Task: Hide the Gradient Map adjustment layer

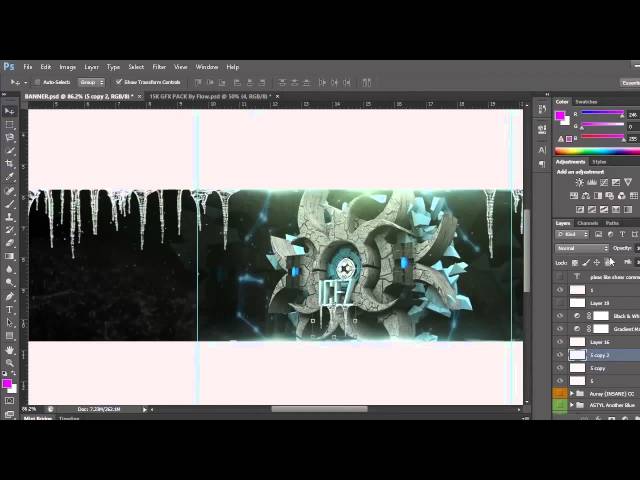Action: [x=560, y=329]
